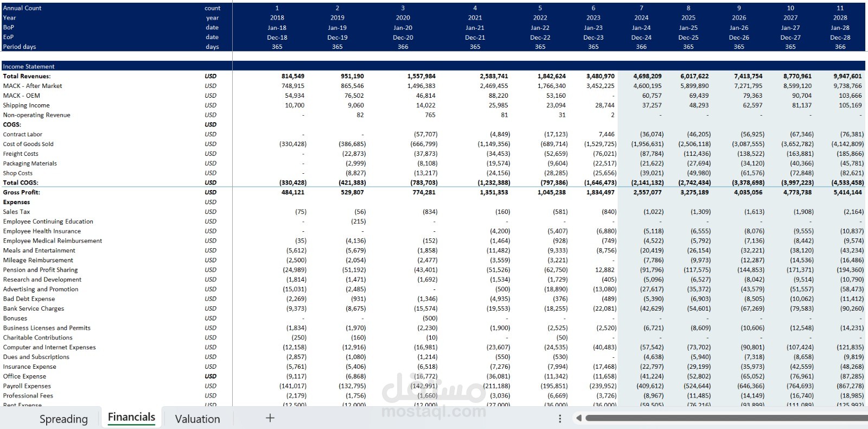Select the Financials sheet tab

tap(131, 417)
